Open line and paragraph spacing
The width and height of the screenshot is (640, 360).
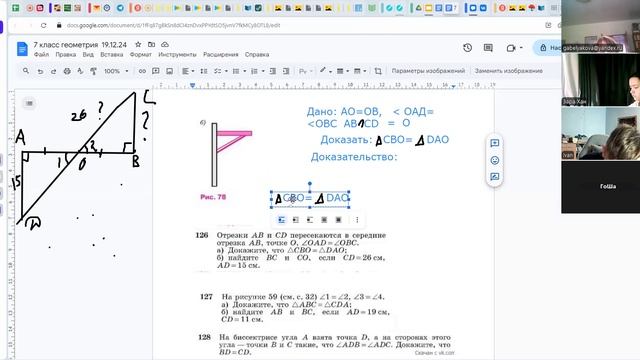click(204, 71)
